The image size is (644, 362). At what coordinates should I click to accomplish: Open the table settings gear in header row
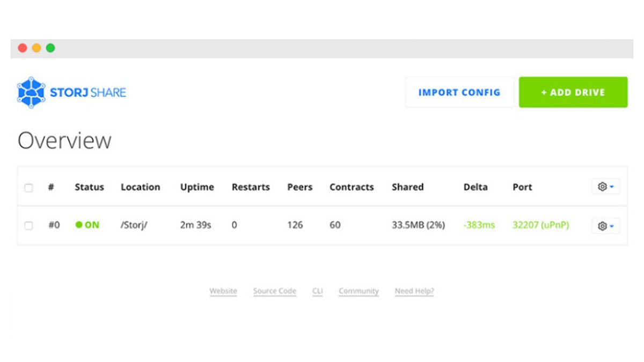(x=603, y=186)
